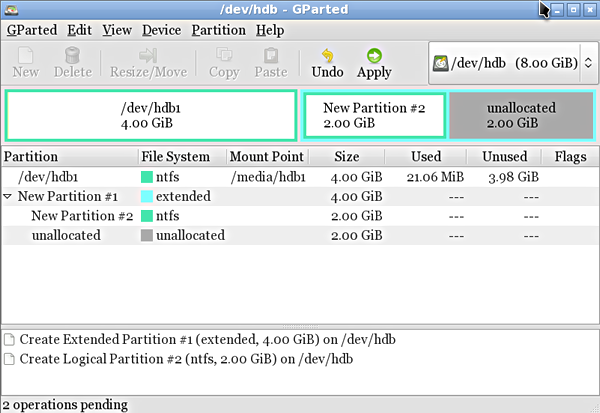Click the GParted icon in the title bar
600x413 pixels.
pyautogui.click(x=11, y=9)
